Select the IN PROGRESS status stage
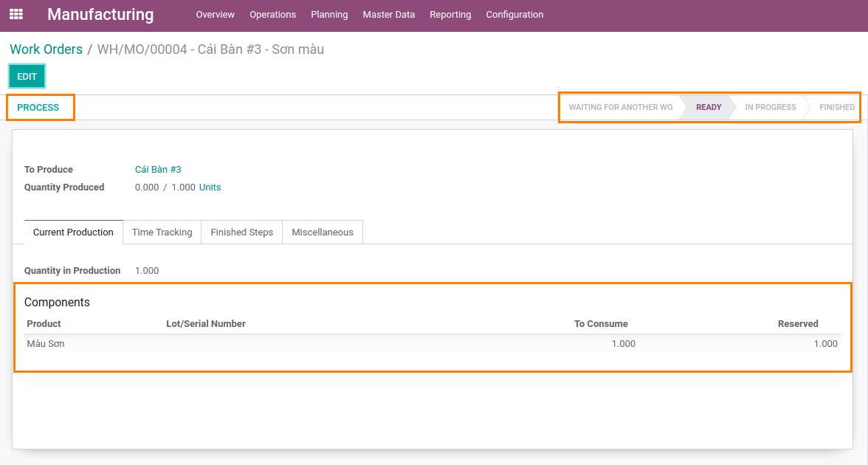The image size is (868, 465). click(770, 108)
